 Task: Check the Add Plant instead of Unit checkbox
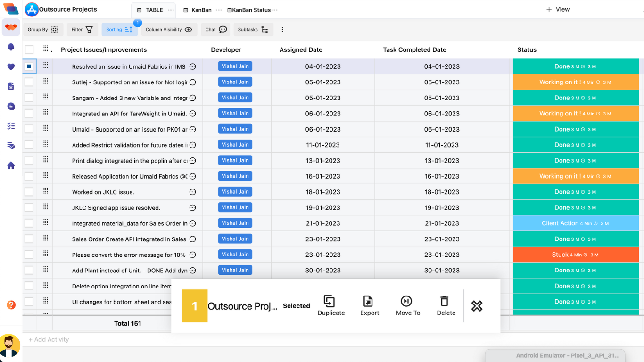(29, 270)
